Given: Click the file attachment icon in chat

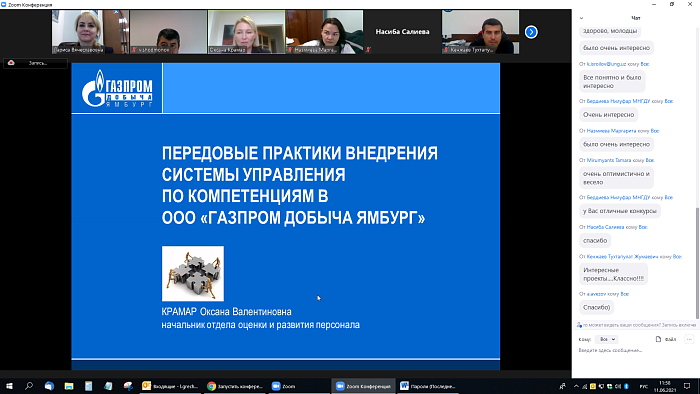Looking at the screenshot, I should (x=658, y=339).
